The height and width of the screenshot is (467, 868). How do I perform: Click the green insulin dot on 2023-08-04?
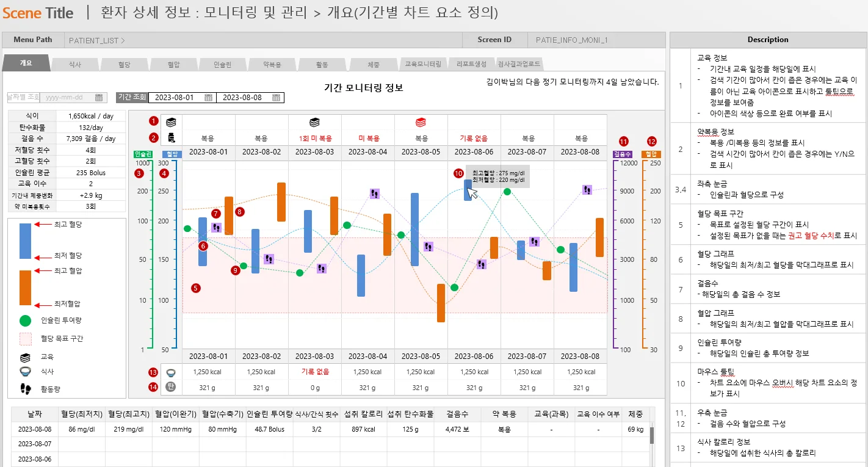pos(347,225)
